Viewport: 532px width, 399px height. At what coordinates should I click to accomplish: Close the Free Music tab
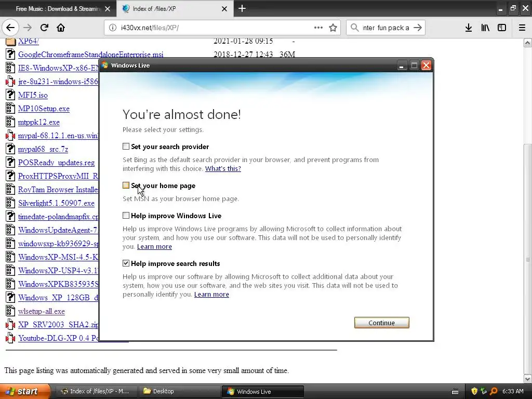point(108,9)
